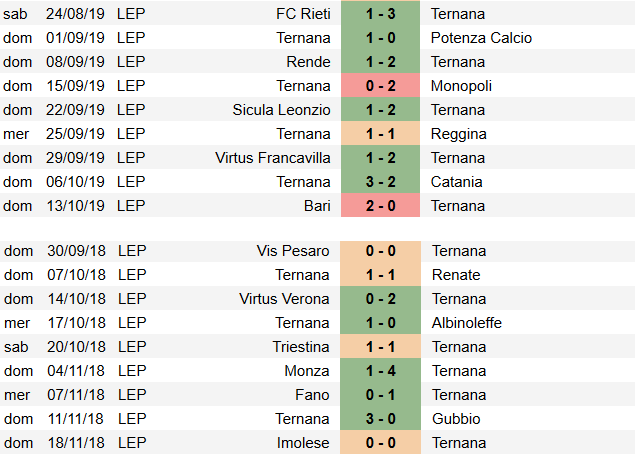
Task: Select the Rende team link
Action: [x=308, y=62]
